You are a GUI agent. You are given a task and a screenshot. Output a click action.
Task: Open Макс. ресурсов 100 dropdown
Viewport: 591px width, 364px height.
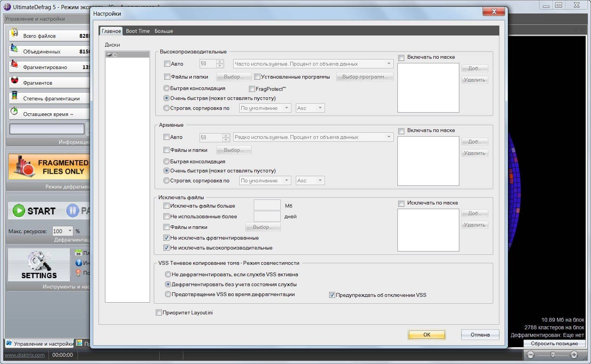62,231
